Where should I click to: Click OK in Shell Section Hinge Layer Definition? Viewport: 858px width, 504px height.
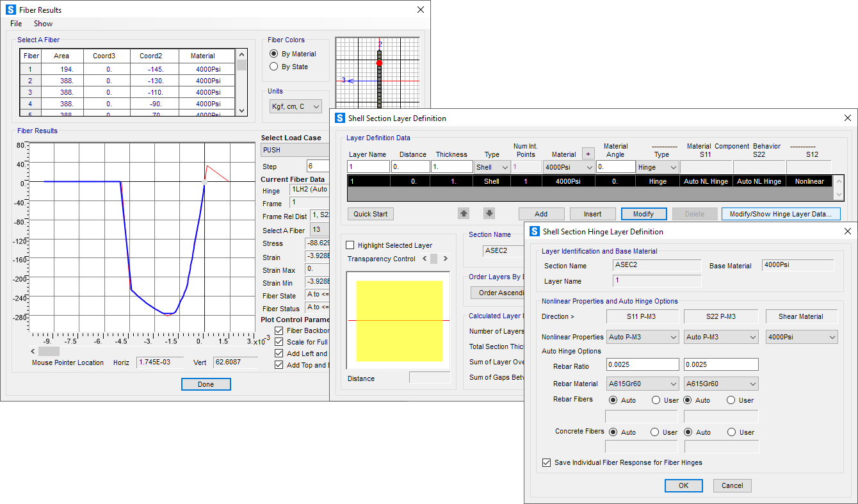point(683,485)
